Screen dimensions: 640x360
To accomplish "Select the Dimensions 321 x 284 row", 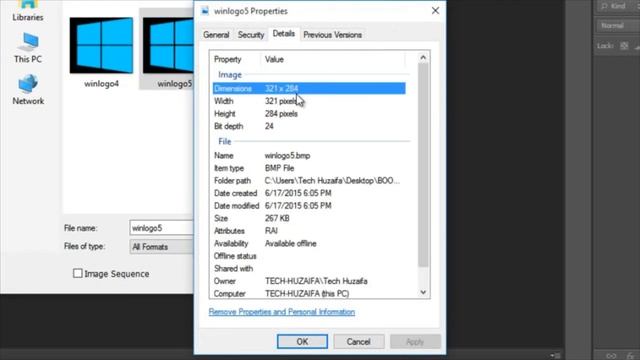I will [309, 88].
